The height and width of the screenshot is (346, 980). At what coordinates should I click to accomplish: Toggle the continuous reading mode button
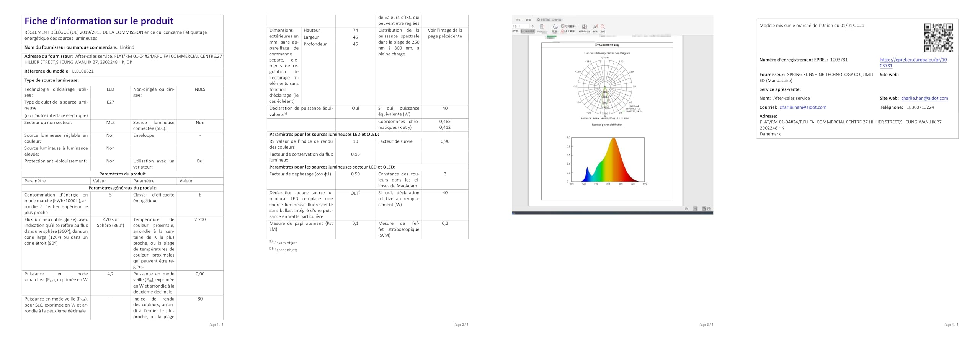[528, 31]
